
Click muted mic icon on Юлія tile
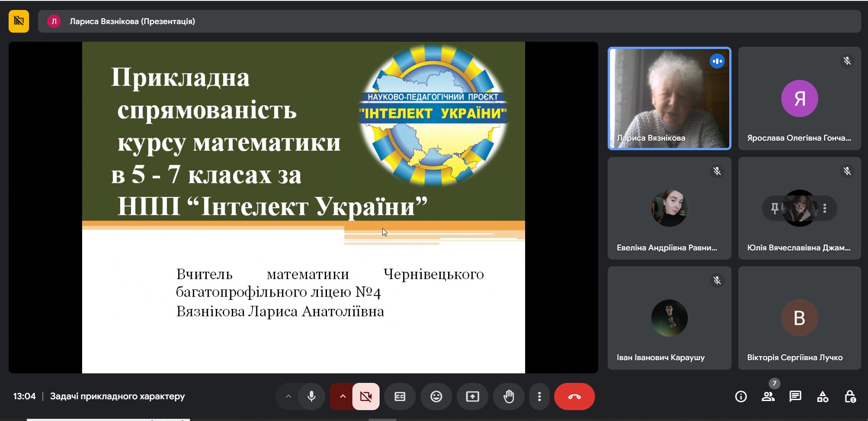pos(847,171)
